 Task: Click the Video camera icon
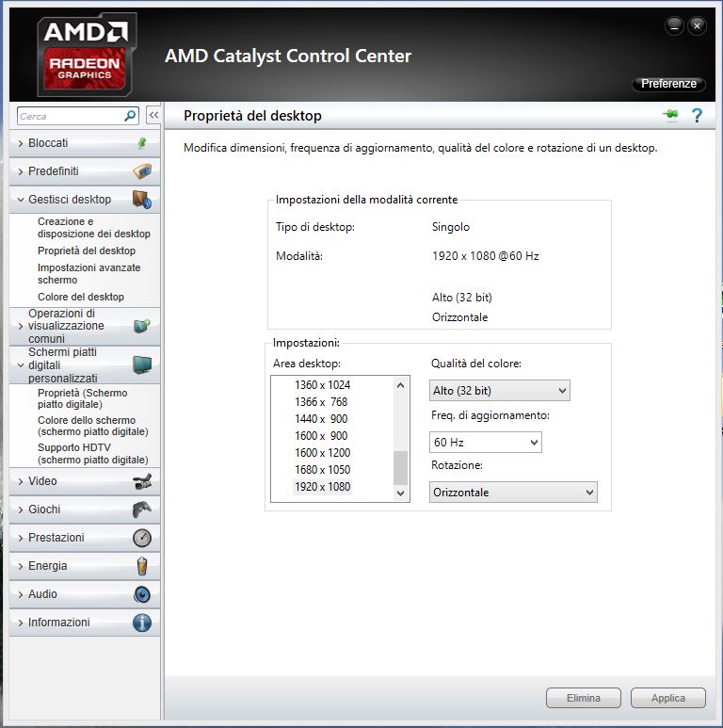point(142,481)
